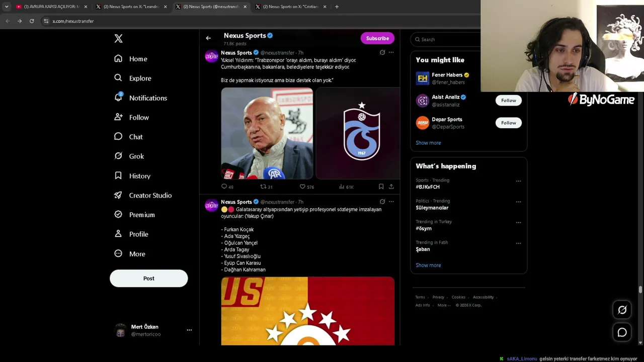Open the #BJKvFCH trend
The width and height of the screenshot is (644, 362).
point(428,187)
